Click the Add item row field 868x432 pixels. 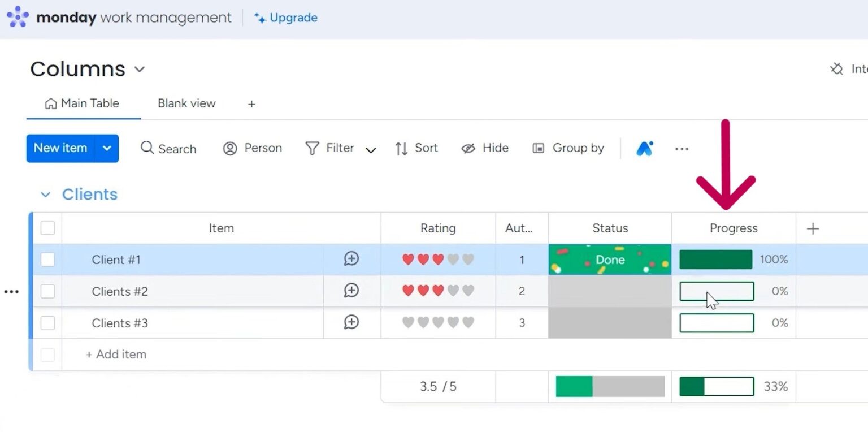click(116, 355)
